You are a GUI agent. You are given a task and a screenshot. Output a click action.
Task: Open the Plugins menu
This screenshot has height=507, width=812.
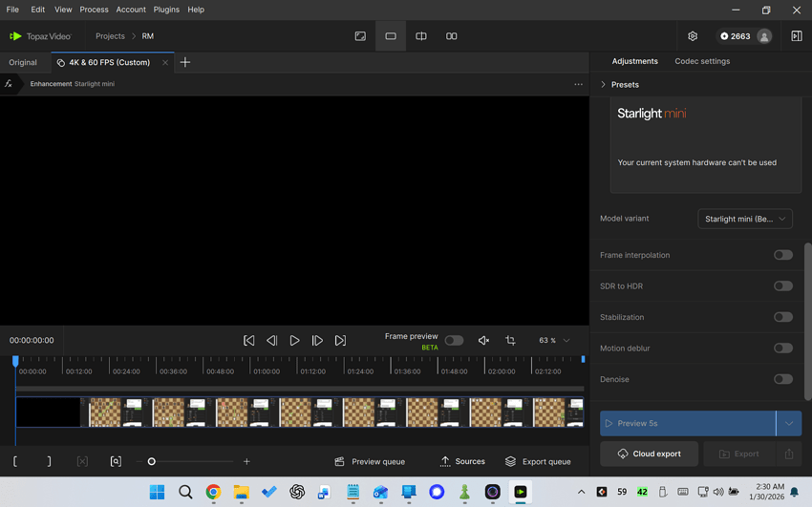click(x=166, y=10)
